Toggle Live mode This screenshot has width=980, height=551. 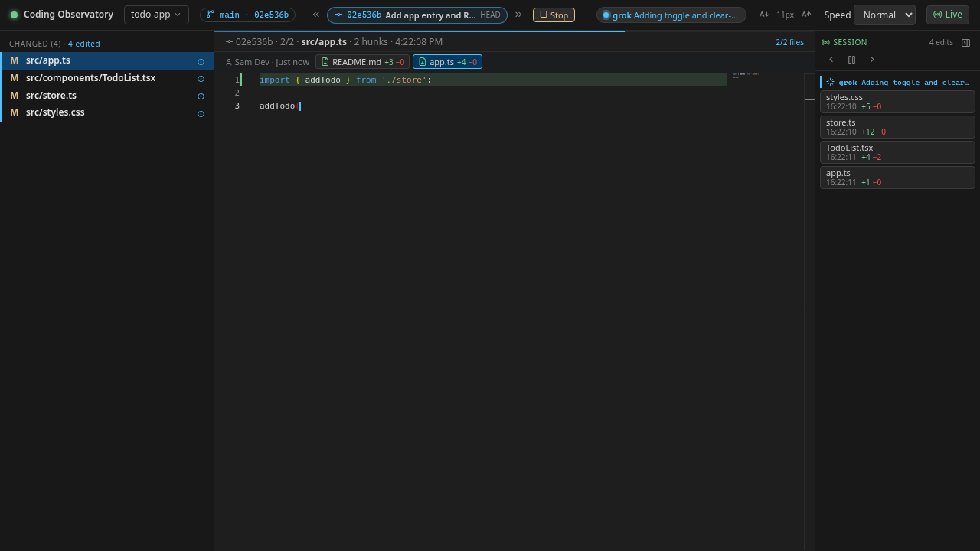click(x=948, y=15)
